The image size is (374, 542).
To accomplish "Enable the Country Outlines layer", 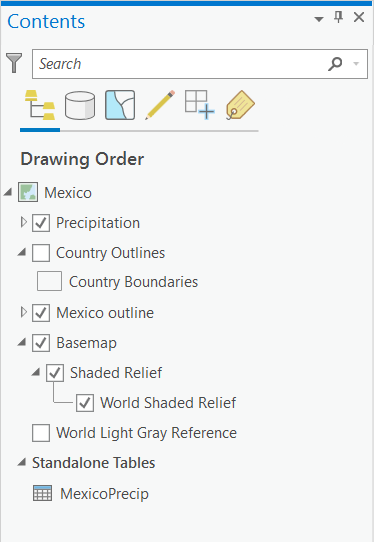I will click(x=41, y=253).
